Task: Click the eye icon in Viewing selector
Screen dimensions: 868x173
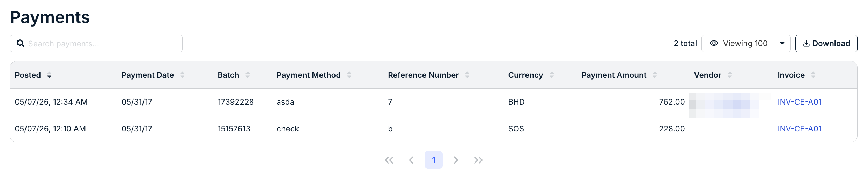Action: (x=714, y=43)
